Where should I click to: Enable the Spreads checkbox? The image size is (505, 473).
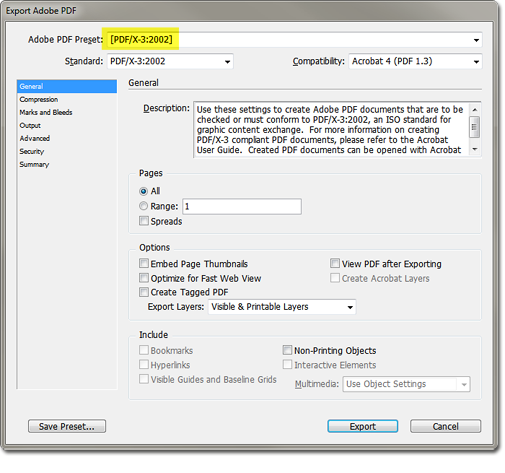pos(144,221)
